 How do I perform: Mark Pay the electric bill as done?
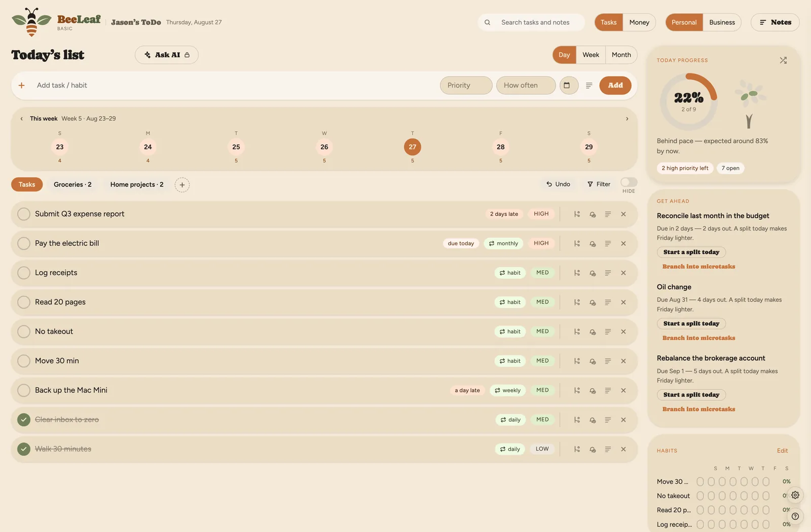click(24, 244)
